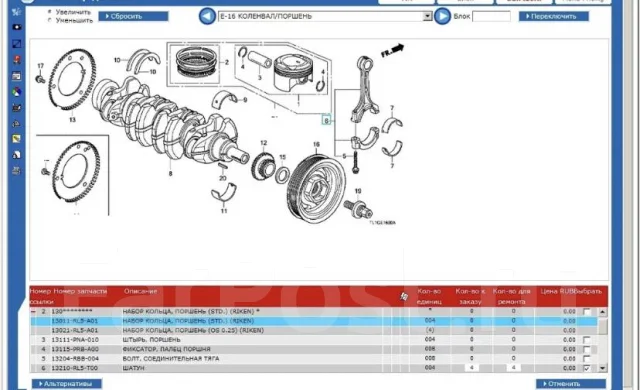Click the printer icon at sidebar bottom
The image size is (640, 390).
pyautogui.click(x=17, y=171)
